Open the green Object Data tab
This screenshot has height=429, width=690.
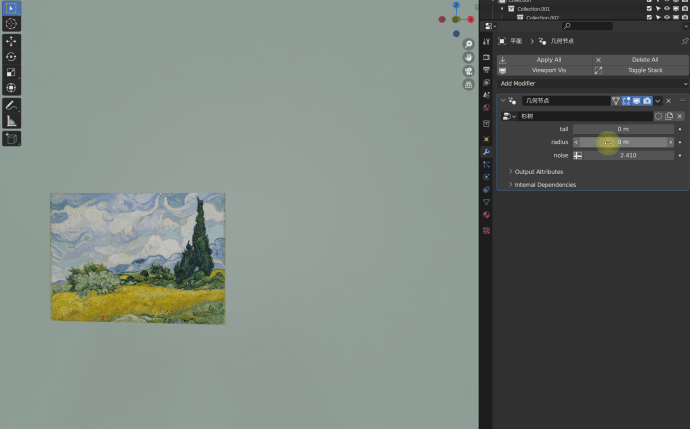(486, 202)
